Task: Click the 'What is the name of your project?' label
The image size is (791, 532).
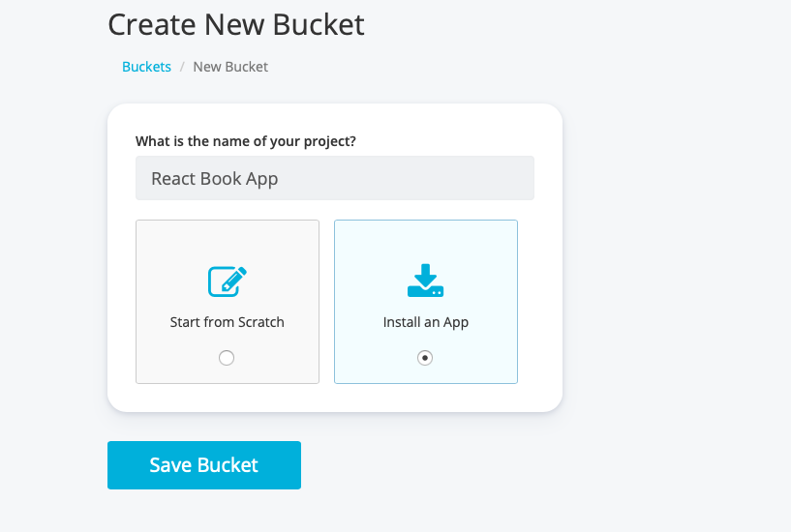Action: coord(246,141)
